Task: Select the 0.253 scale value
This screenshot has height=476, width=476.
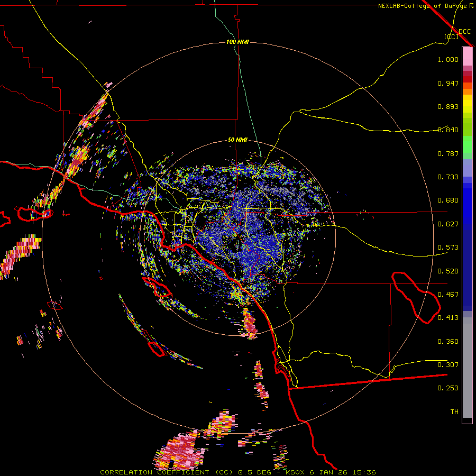Action: point(448,388)
